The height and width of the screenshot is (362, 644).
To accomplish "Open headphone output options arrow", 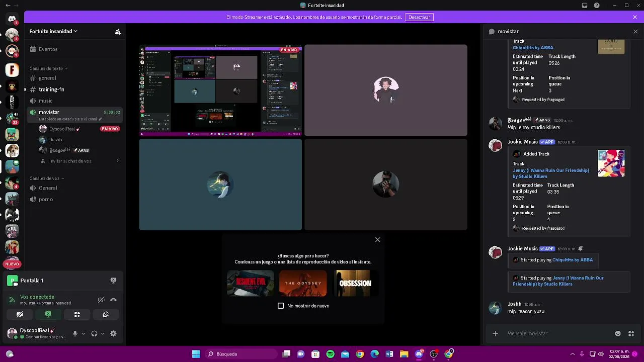I will point(103,333).
